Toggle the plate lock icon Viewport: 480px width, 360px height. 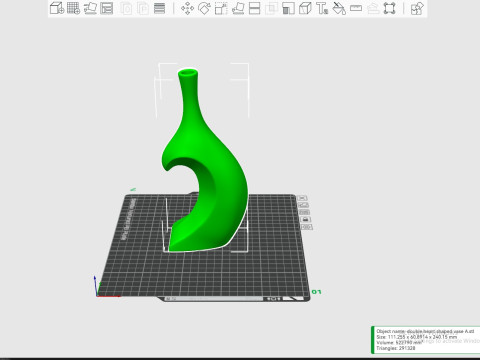tap(305, 219)
